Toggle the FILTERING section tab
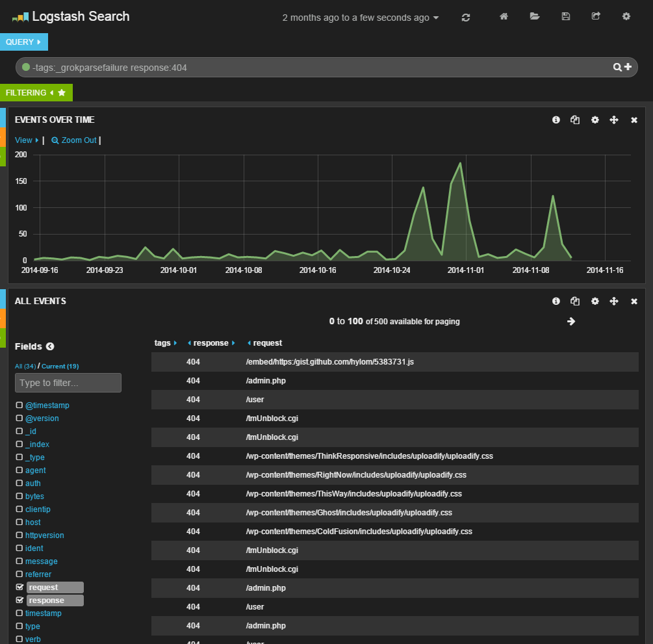This screenshot has height=644, width=653. click(36, 93)
